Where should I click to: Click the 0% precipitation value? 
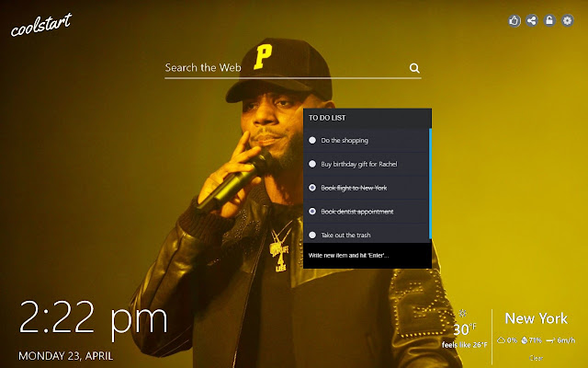[x=512, y=340]
